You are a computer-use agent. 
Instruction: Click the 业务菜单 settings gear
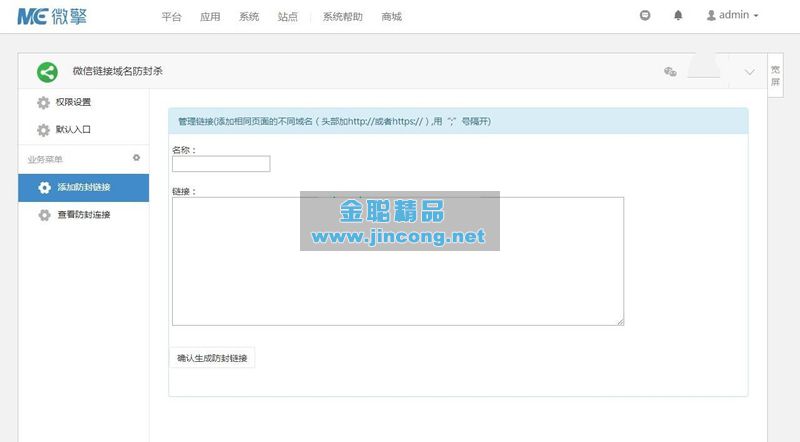tap(136, 158)
